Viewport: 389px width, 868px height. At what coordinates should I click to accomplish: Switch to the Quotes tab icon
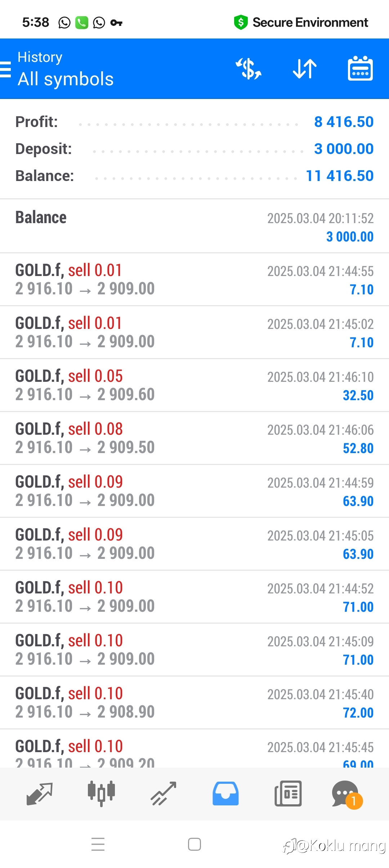[x=40, y=794]
